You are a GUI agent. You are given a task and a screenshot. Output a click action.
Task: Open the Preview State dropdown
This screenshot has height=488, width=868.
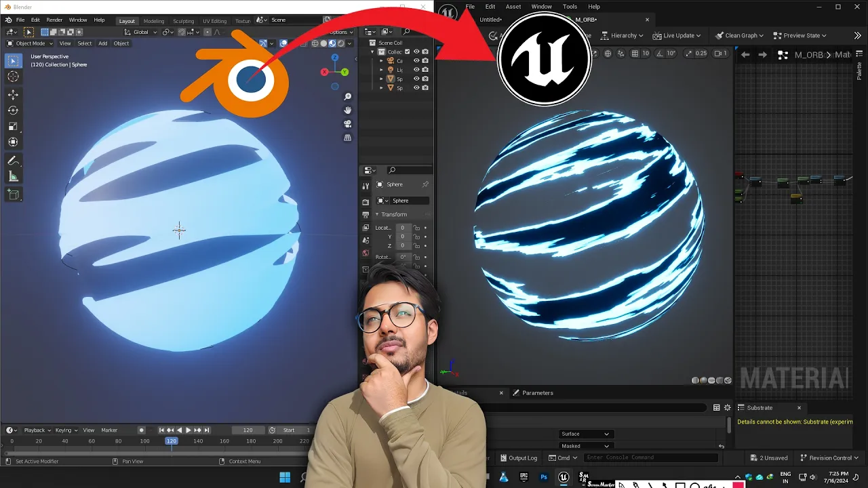pyautogui.click(x=800, y=35)
